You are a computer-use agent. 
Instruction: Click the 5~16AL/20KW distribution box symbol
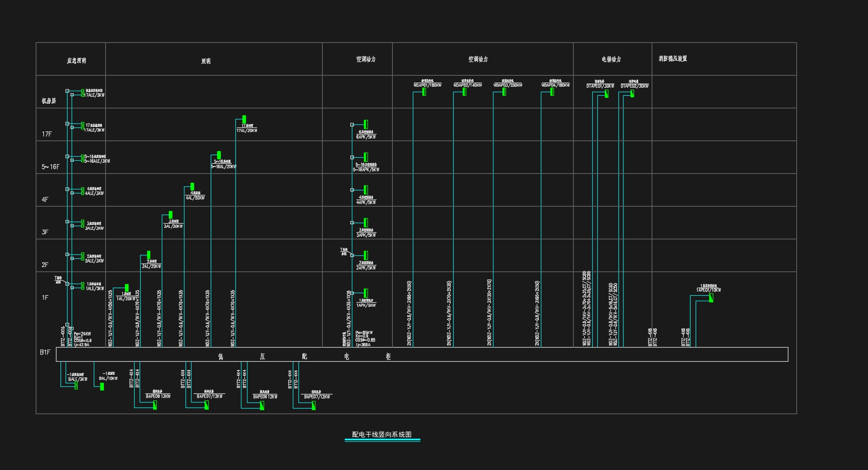click(x=219, y=155)
